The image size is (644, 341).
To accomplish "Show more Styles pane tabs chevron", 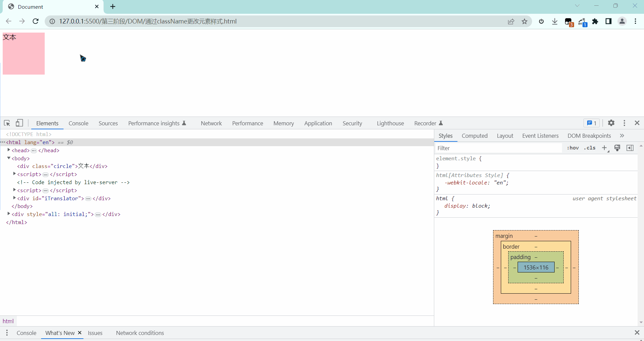I will pyautogui.click(x=622, y=136).
